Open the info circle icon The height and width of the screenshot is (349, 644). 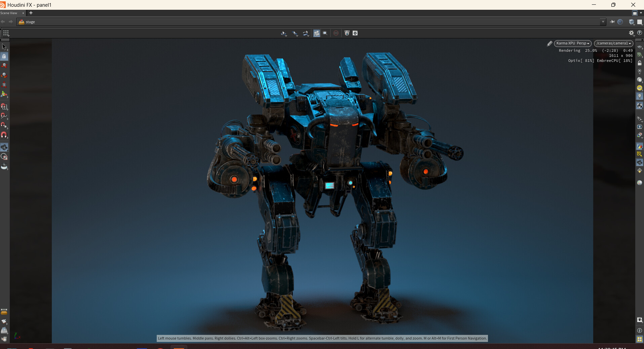[x=640, y=330]
